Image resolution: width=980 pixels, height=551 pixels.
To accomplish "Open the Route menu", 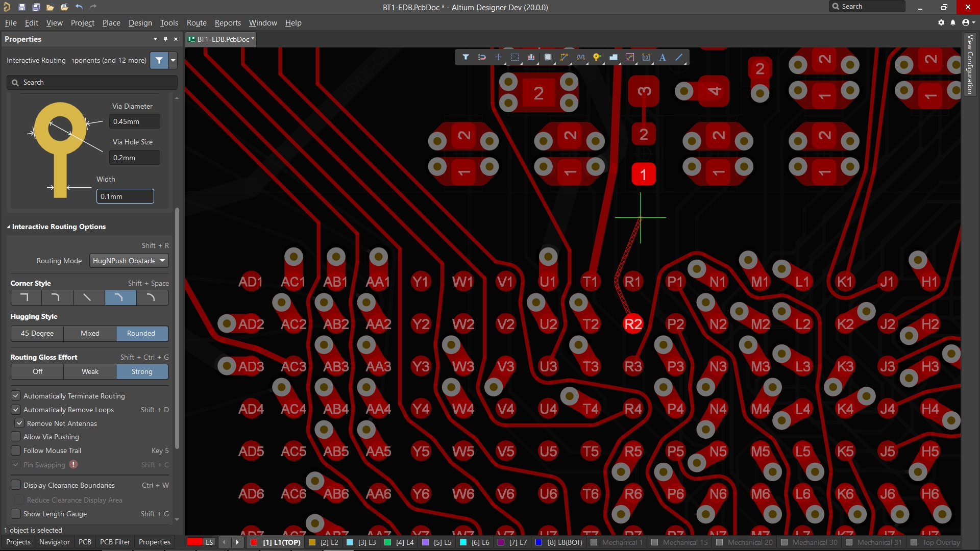I will pyautogui.click(x=196, y=23).
